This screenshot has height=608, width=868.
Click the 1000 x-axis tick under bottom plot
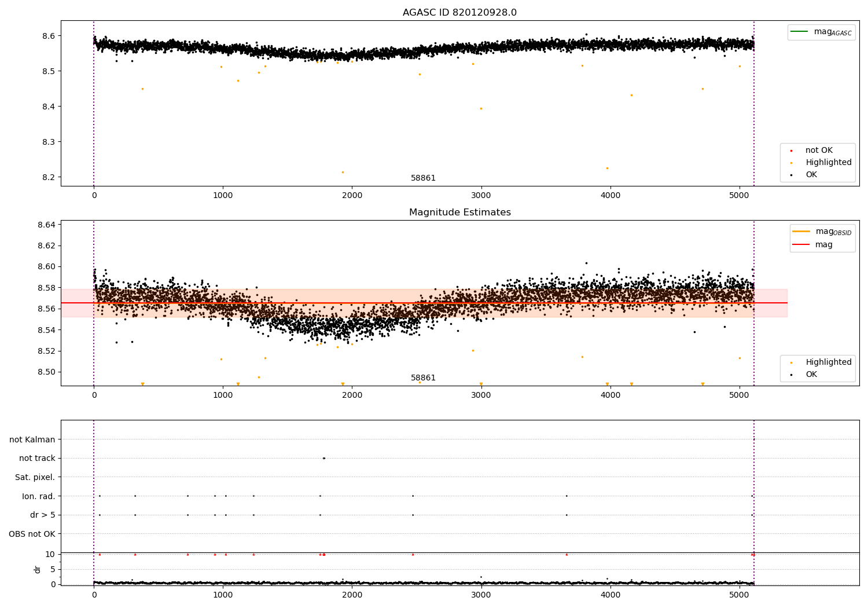click(223, 595)
